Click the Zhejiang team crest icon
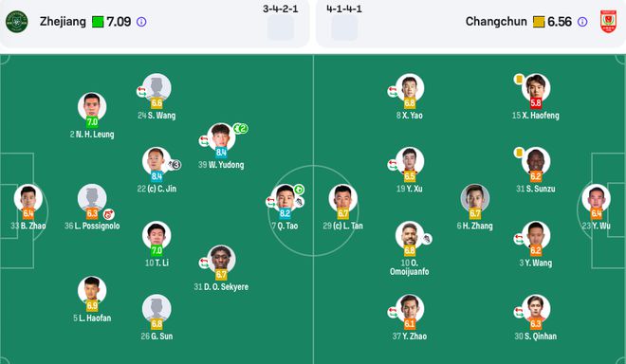626x364 pixels. (17, 22)
